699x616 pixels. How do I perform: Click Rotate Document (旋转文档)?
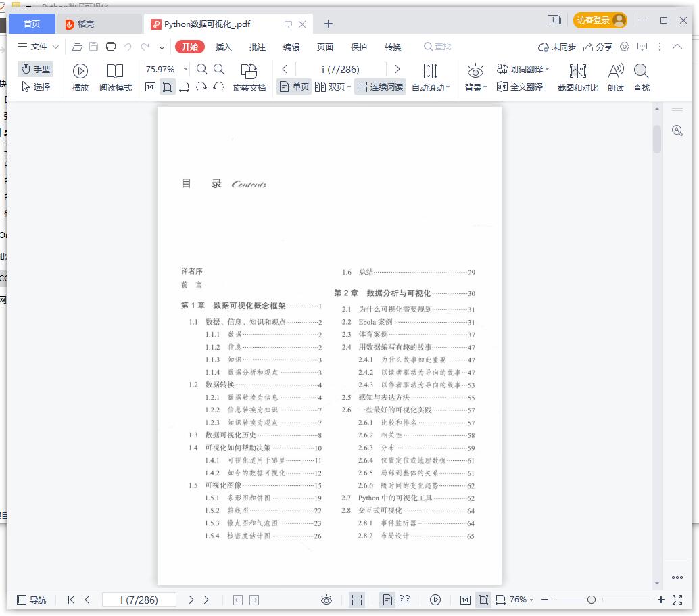(249, 78)
